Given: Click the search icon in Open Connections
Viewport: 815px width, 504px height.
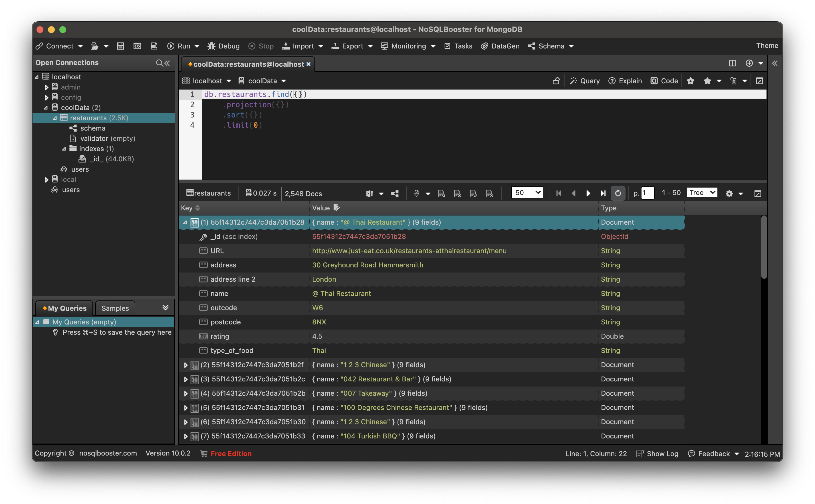Looking at the screenshot, I should [160, 63].
